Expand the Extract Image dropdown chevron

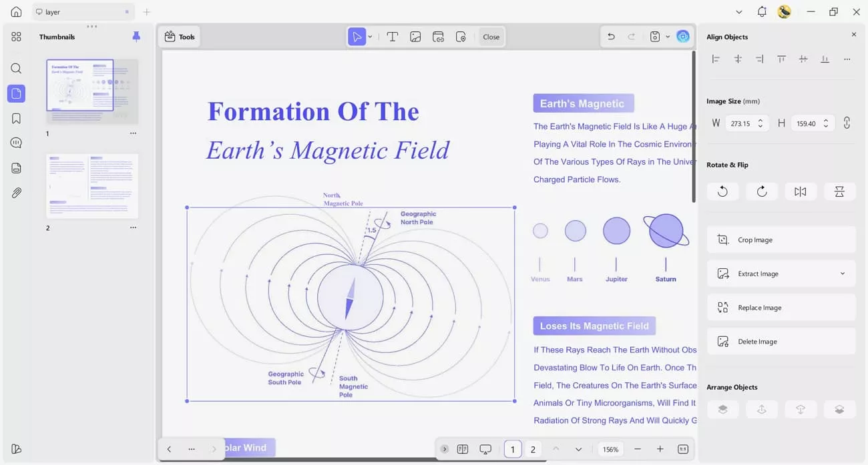point(843,274)
